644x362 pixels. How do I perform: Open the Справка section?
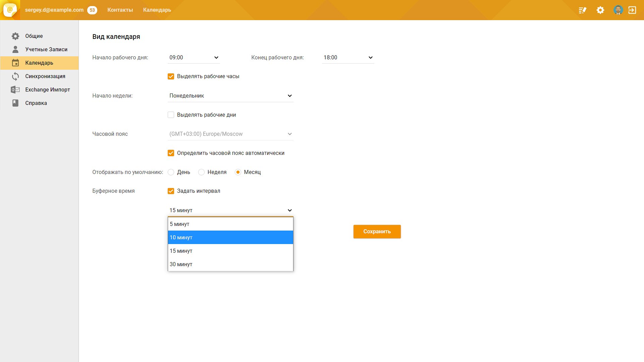pyautogui.click(x=39, y=103)
